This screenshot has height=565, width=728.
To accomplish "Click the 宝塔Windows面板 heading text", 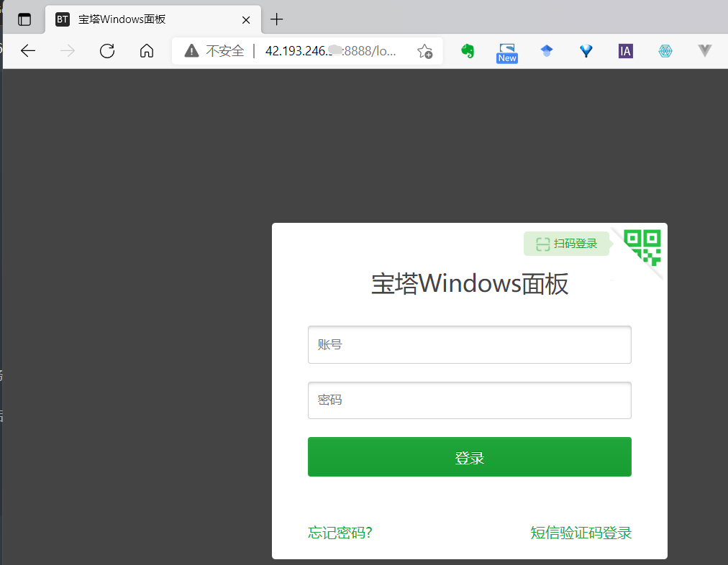I will (x=470, y=284).
